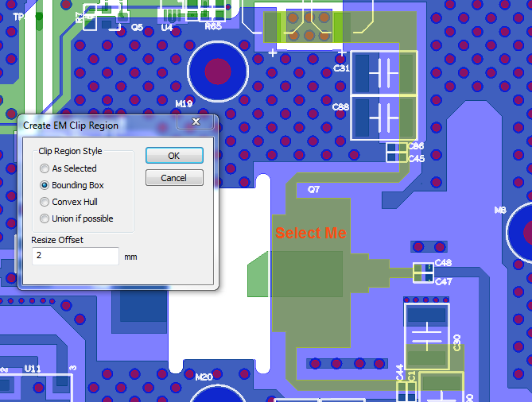532x402 pixels.
Task: Select the C88 capacitor footprint
Action: [383, 116]
